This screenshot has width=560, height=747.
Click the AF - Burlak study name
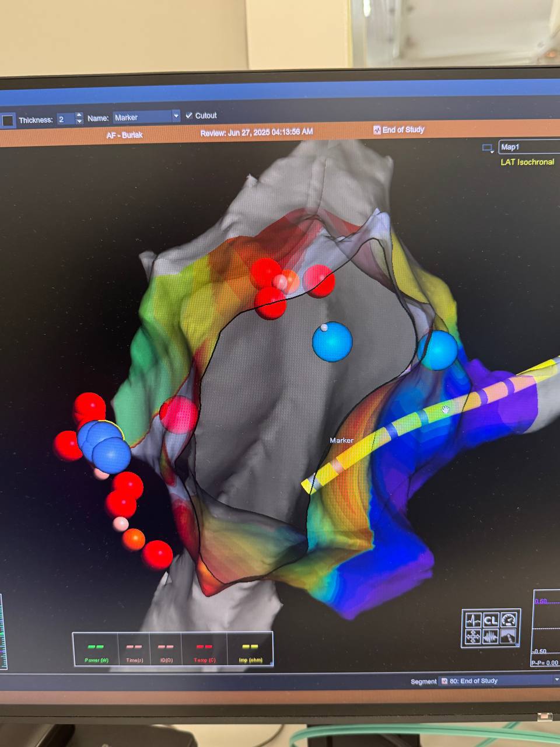tap(124, 135)
